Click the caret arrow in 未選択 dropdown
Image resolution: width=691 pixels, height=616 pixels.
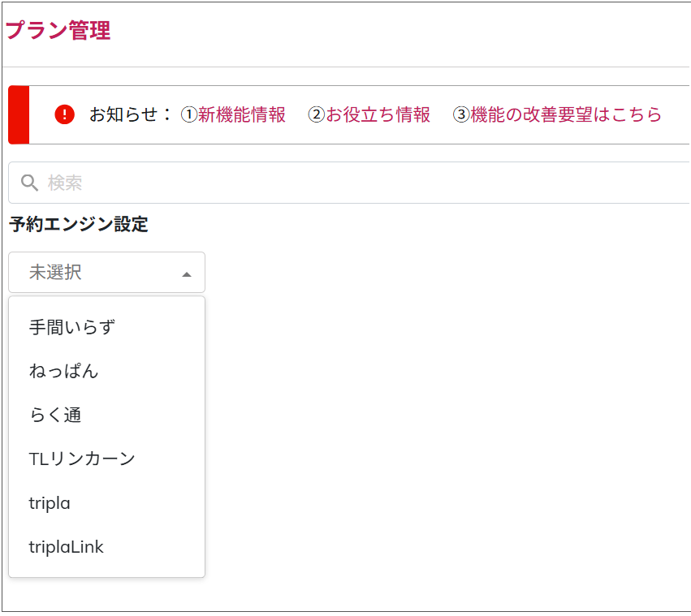click(187, 274)
